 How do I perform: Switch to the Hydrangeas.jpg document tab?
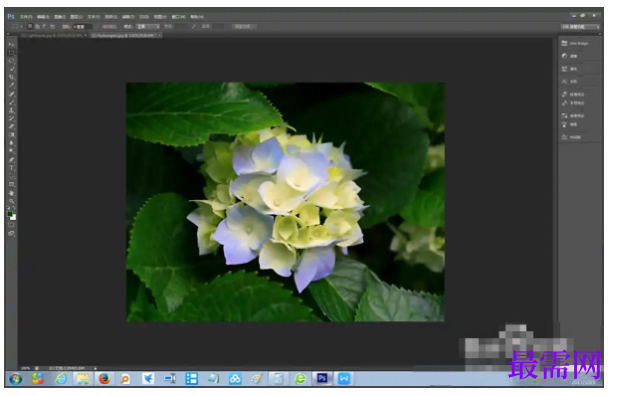(126, 36)
